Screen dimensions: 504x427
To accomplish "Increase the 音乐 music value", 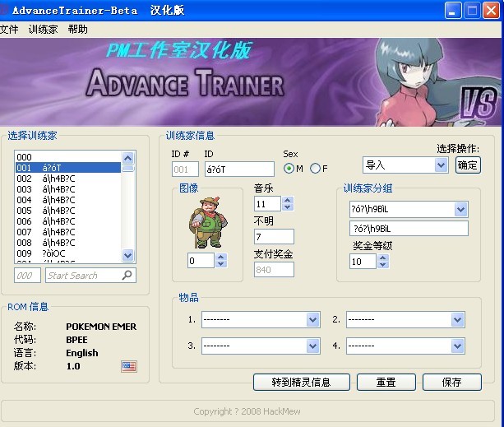I will point(288,200).
